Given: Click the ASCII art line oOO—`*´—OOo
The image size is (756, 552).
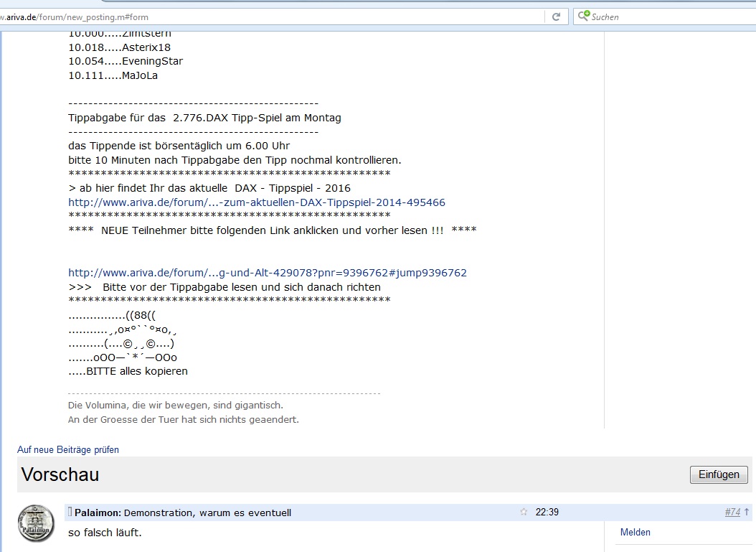Looking at the screenshot, I should pos(123,357).
